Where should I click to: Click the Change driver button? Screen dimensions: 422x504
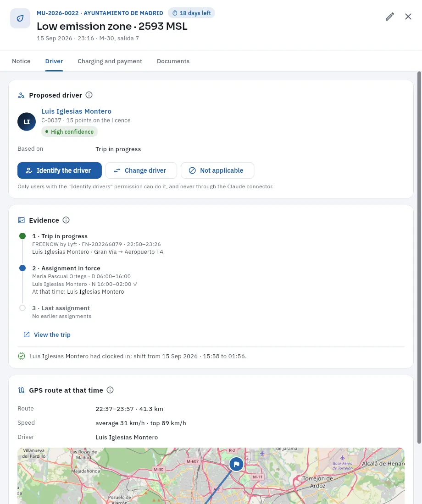141,170
